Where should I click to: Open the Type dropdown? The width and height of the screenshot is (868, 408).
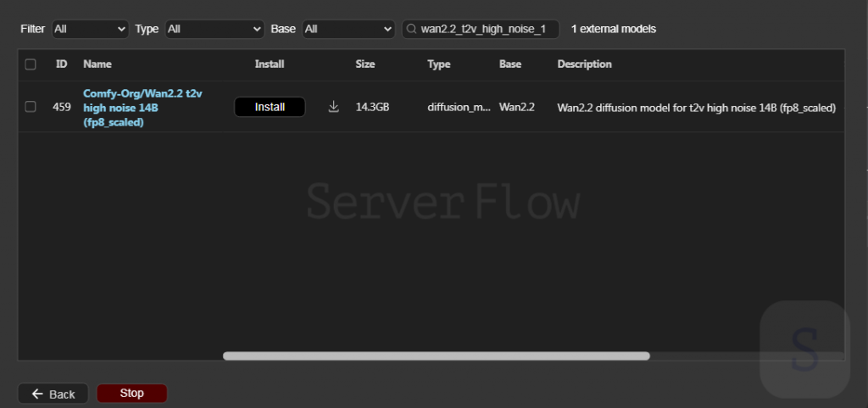coord(214,29)
